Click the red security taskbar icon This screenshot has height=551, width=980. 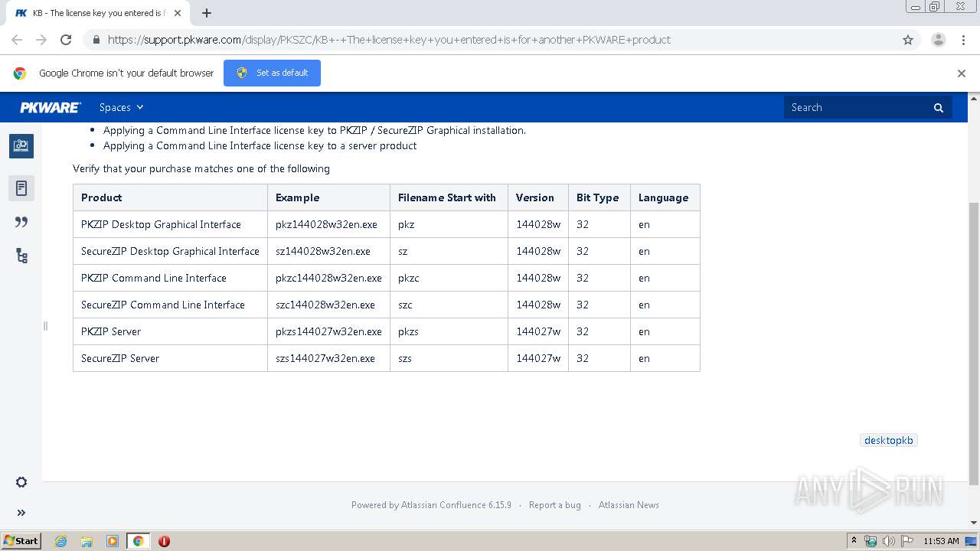tap(164, 541)
